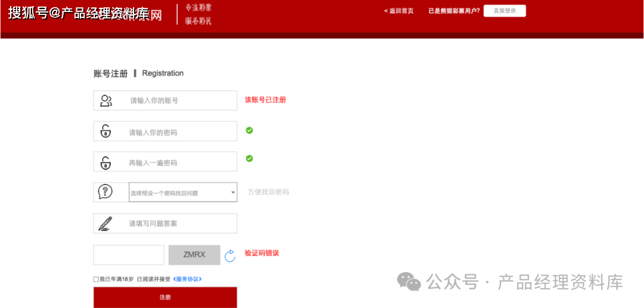The width and height of the screenshot is (644, 308).
Task: Go back via 返回首页 link
Action: point(399,11)
